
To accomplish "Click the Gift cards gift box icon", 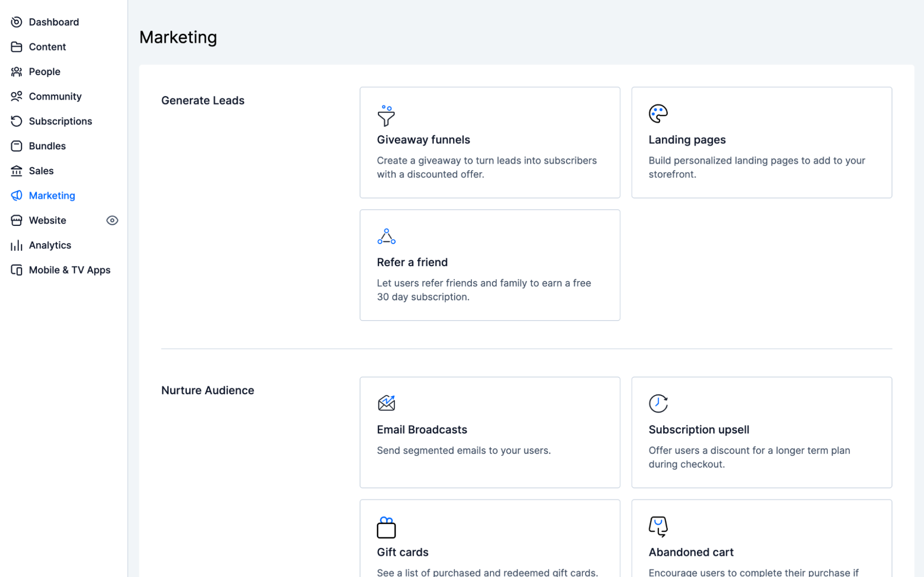I will pos(386,527).
